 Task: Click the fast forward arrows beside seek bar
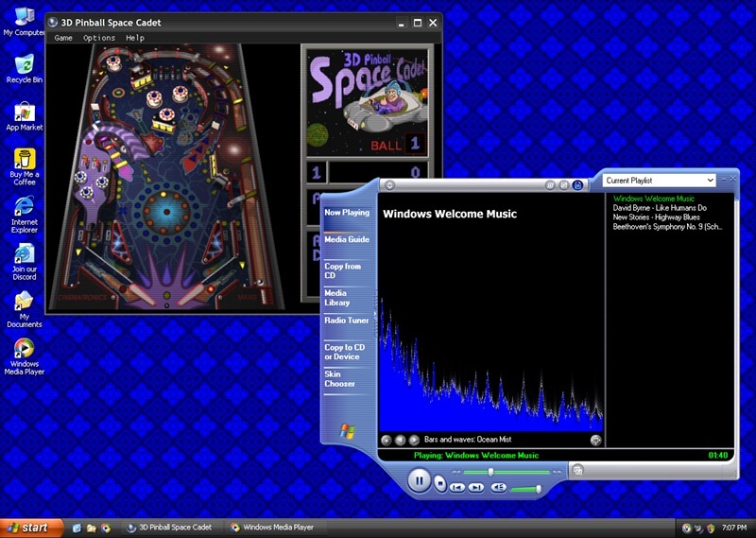coord(558,472)
